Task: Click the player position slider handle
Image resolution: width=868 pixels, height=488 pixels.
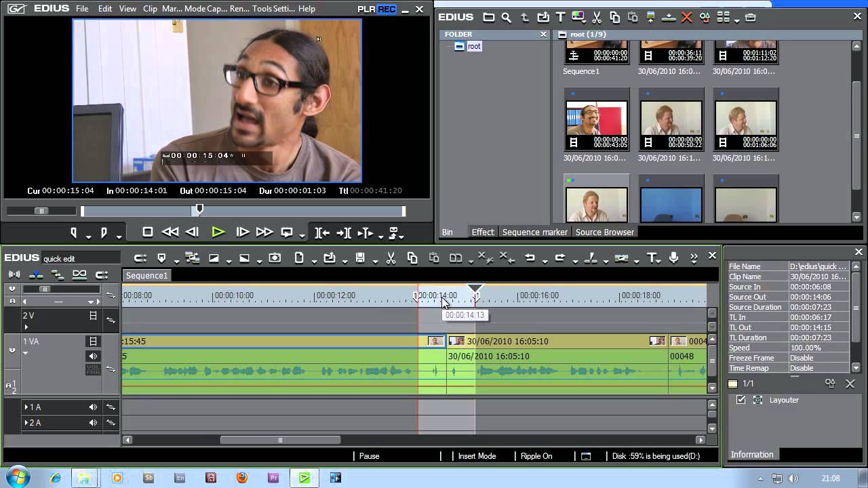Action: click(199, 209)
